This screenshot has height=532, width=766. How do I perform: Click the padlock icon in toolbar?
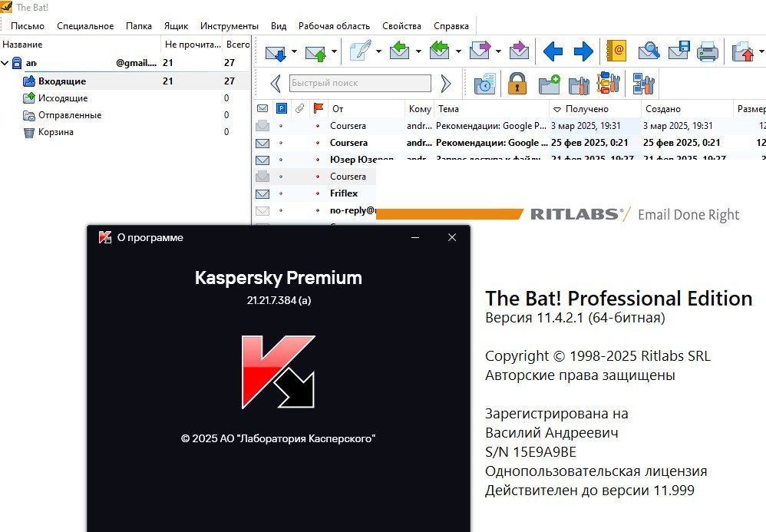(x=517, y=83)
